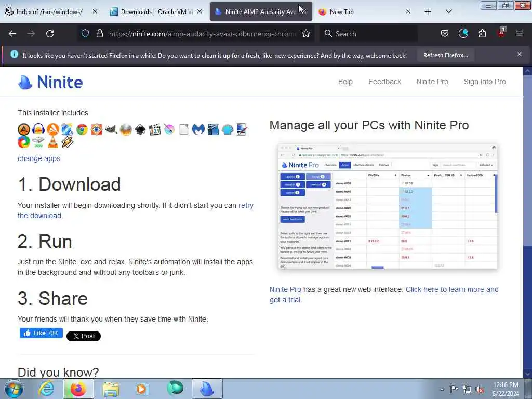The image size is (532, 399).
Task: Click the GIMP mascot icon
Action: 111,129
